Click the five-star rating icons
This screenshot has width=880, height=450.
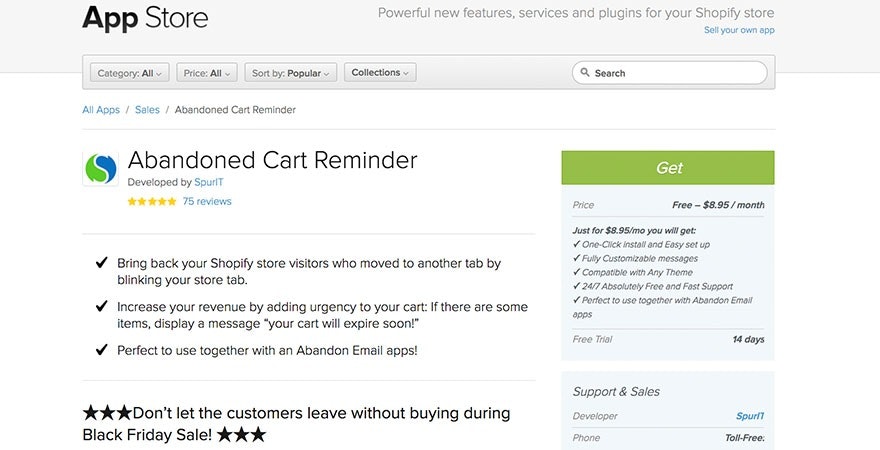pos(152,201)
